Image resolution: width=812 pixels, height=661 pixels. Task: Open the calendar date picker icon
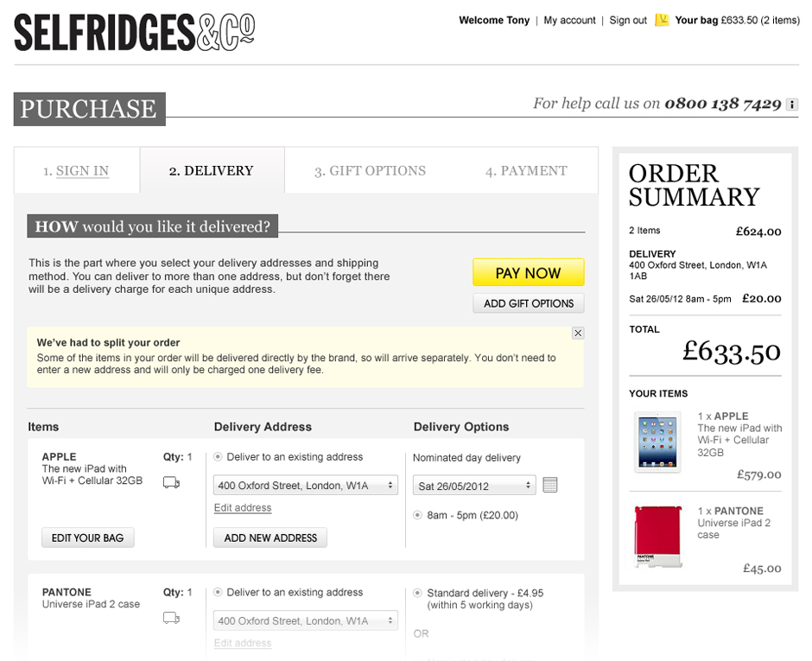click(x=549, y=485)
